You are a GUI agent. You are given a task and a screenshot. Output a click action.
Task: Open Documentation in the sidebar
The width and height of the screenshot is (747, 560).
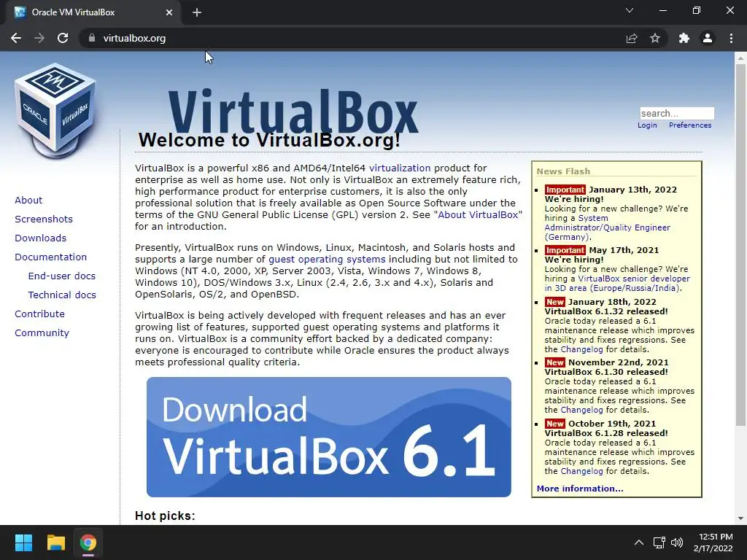[51, 257]
